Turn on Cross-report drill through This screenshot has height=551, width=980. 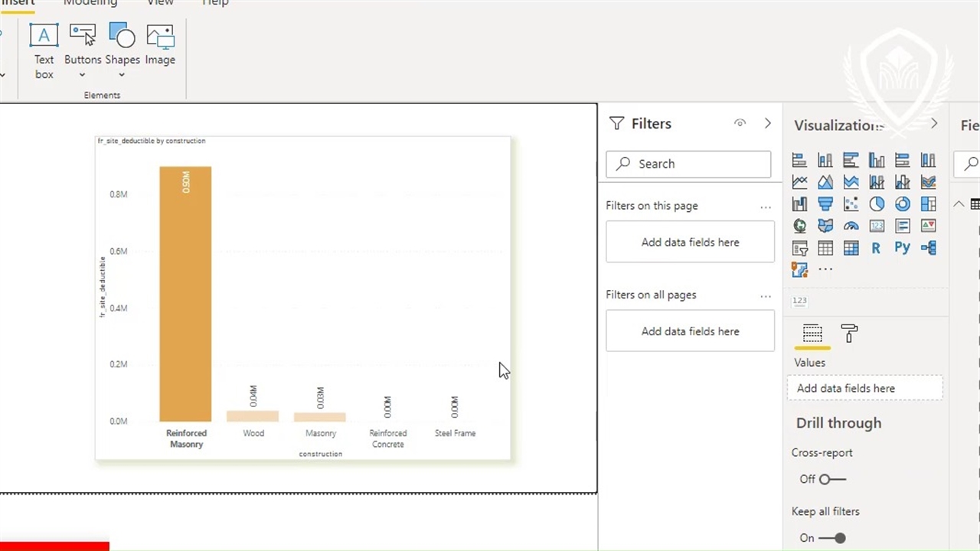831,479
